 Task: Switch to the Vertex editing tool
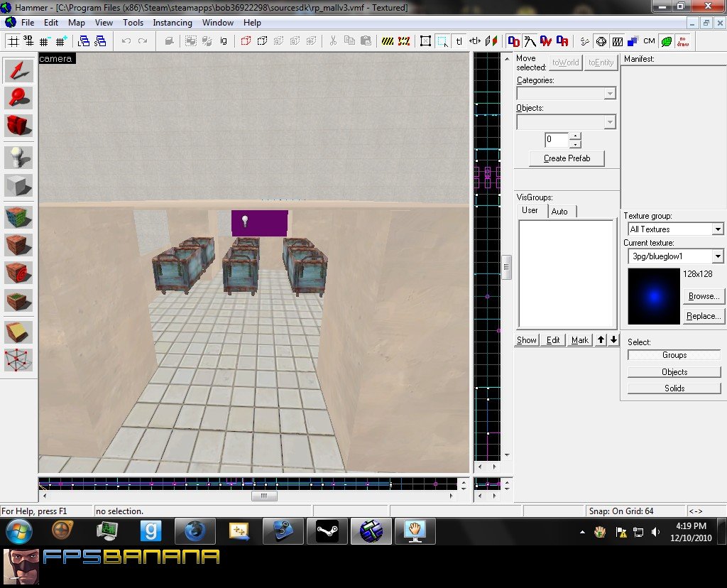coord(18,360)
